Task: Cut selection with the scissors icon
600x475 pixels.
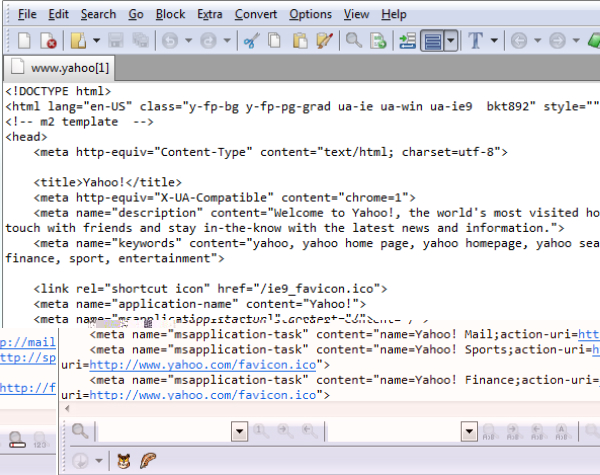Action: pos(252,40)
